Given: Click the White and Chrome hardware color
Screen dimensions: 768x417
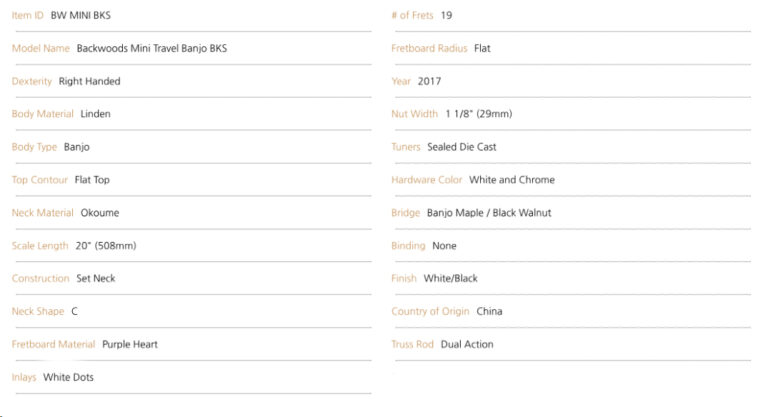Looking at the screenshot, I should click(x=512, y=180).
